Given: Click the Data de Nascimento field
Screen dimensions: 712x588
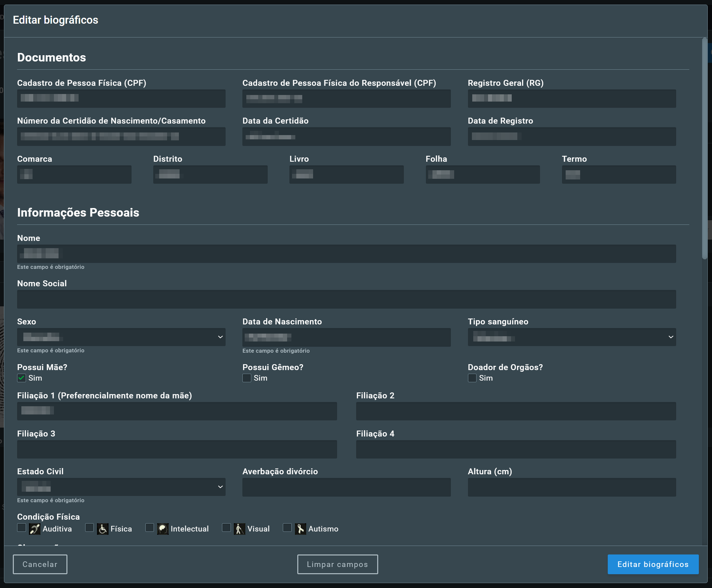Looking at the screenshot, I should pyautogui.click(x=347, y=337).
